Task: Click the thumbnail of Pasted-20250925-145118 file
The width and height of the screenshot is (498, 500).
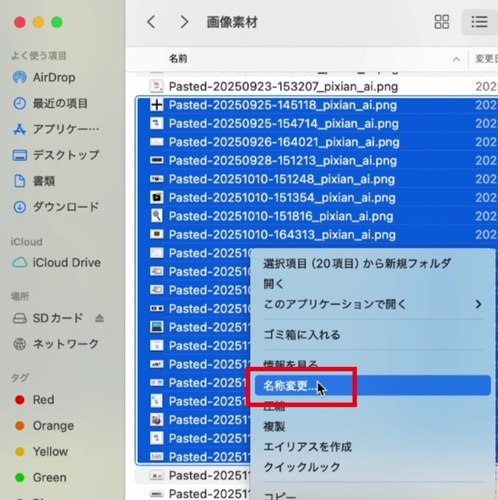Action: click(157, 105)
